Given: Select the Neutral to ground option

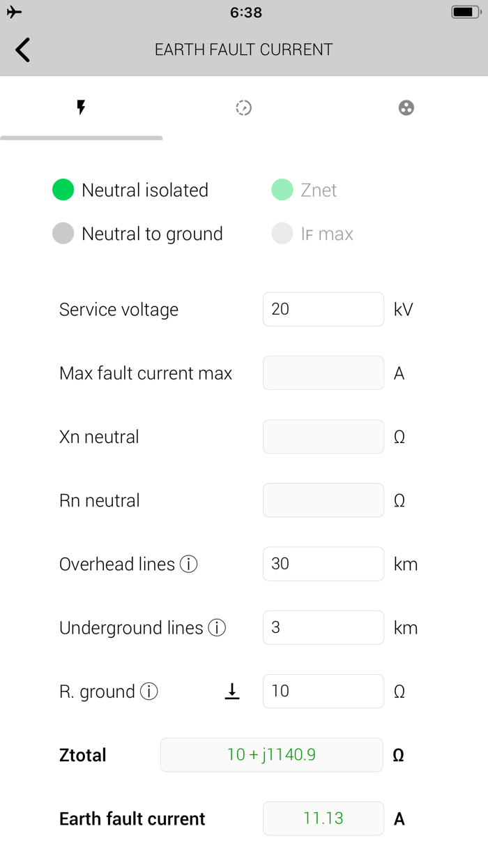Looking at the screenshot, I should tap(63, 234).
